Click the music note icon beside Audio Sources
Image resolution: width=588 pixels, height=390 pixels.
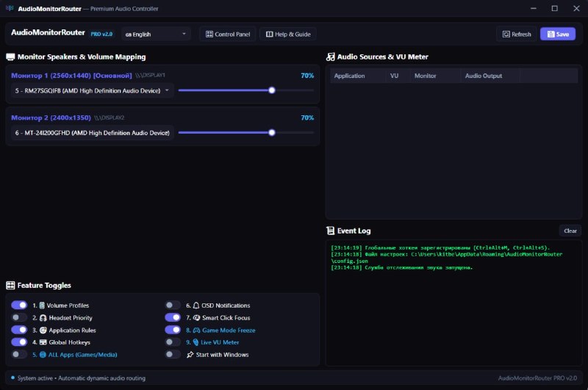(330, 57)
